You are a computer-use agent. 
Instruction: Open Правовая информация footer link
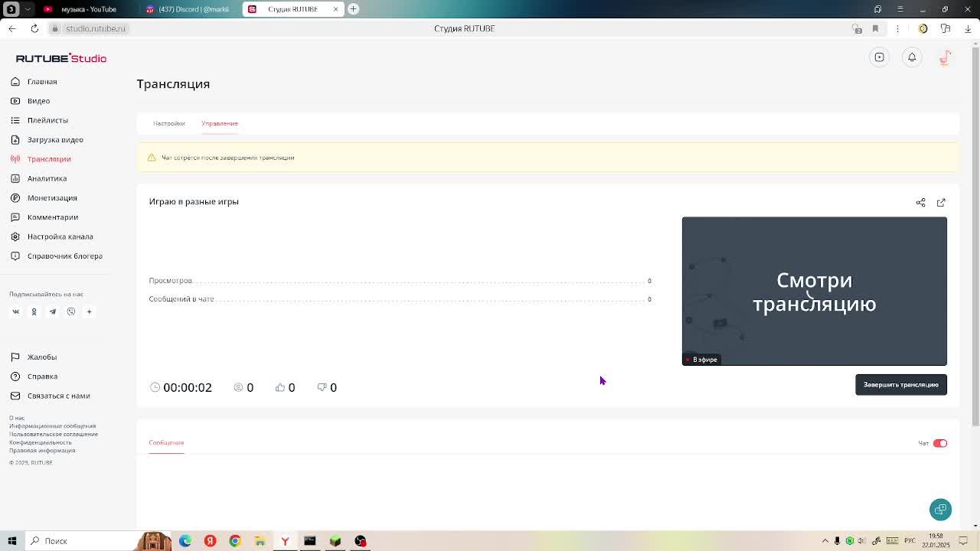(42, 451)
